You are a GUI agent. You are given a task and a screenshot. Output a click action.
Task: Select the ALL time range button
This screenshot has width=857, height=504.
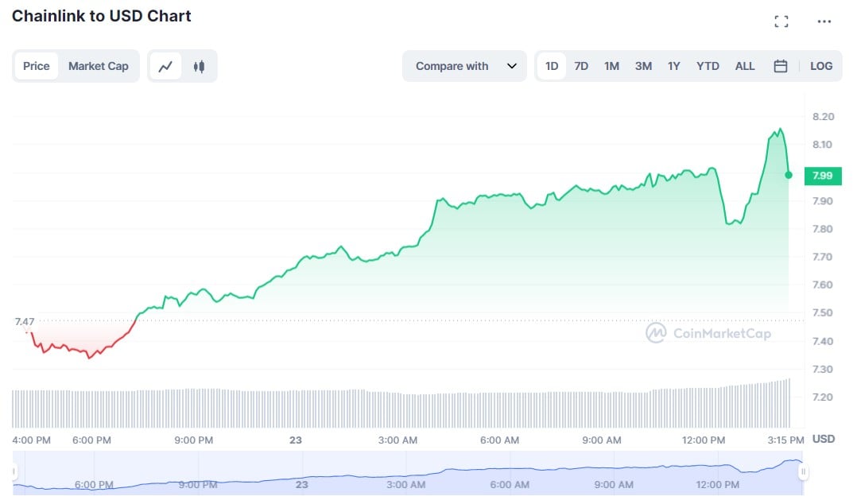coord(745,66)
